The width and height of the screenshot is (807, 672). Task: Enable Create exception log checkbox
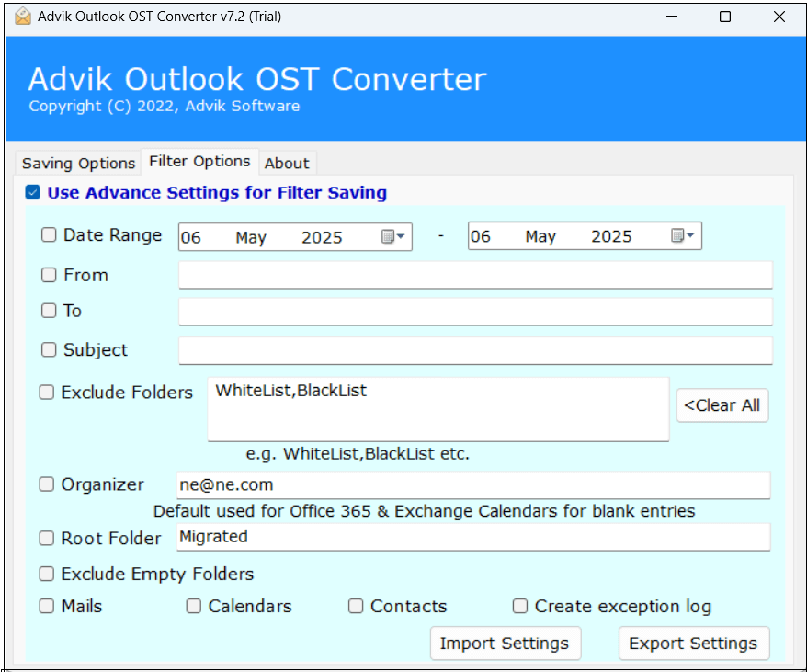pos(520,606)
